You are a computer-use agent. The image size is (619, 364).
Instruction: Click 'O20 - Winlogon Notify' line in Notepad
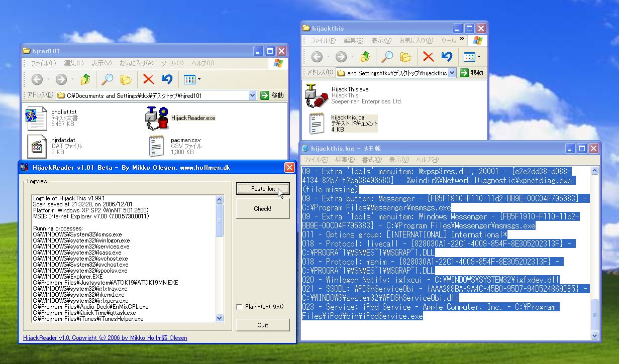coord(431,280)
